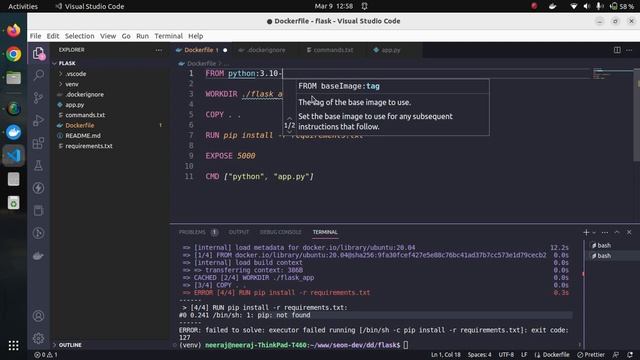Create new terminal with plus icon
Screen dimensions: 640x360
[586, 232]
